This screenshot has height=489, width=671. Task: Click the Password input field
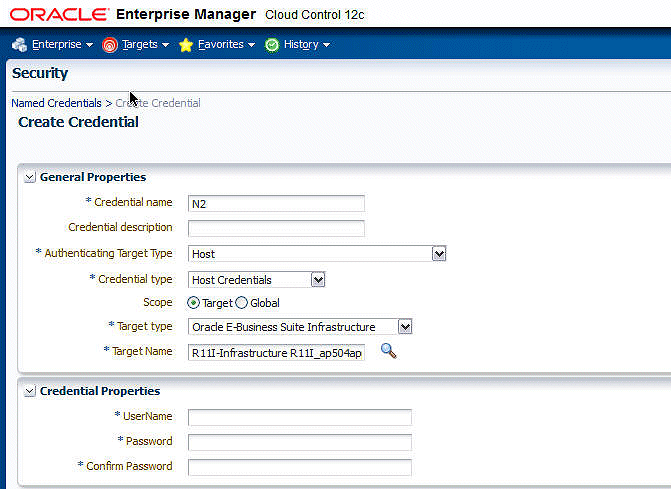[300, 442]
